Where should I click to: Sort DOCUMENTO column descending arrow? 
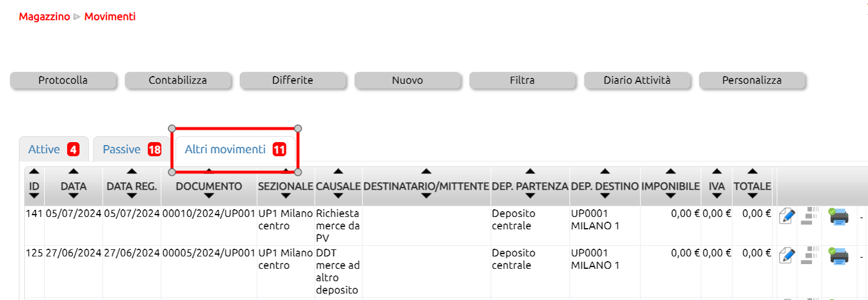(209, 196)
